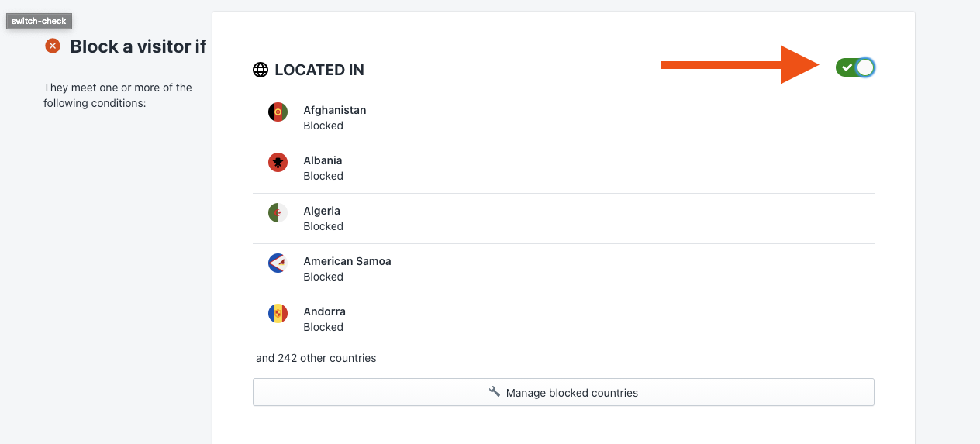Select the Afghanistan country name
Screen dimensions: 980x444
335,110
